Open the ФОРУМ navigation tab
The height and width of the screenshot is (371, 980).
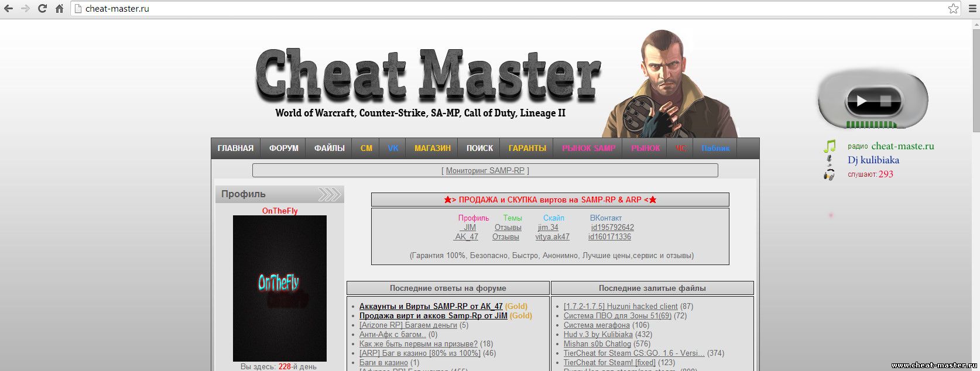pyautogui.click(x=283, y=148)
